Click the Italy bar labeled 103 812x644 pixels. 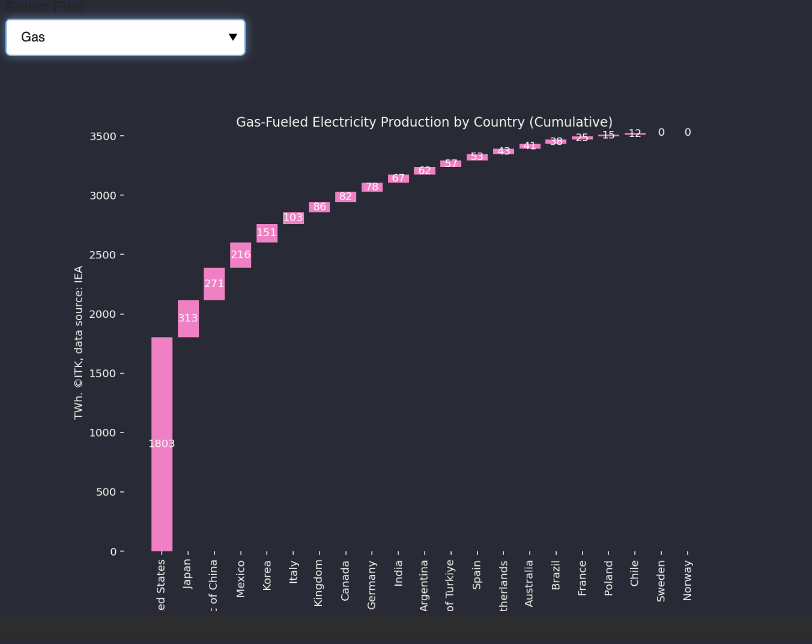[293, 217]
